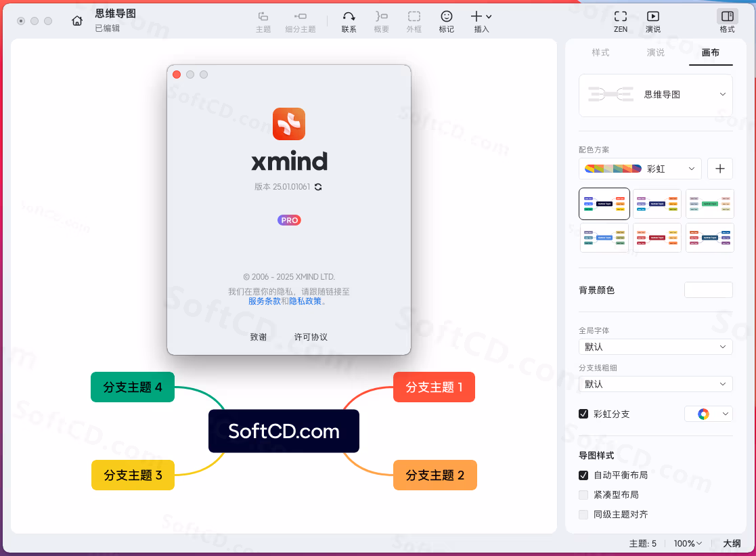
Task: Open the 思维导图 structure dropdown
Action: [x=656, y=95]
